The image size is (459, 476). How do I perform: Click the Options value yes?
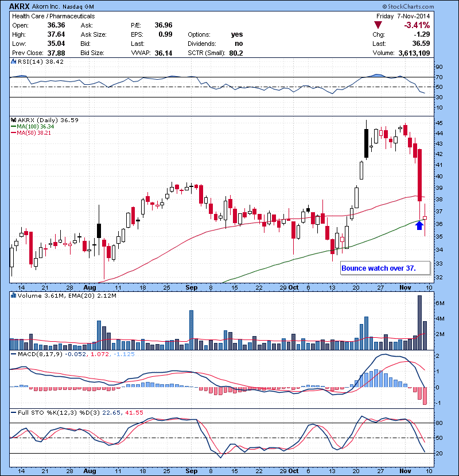coord(237,34)
